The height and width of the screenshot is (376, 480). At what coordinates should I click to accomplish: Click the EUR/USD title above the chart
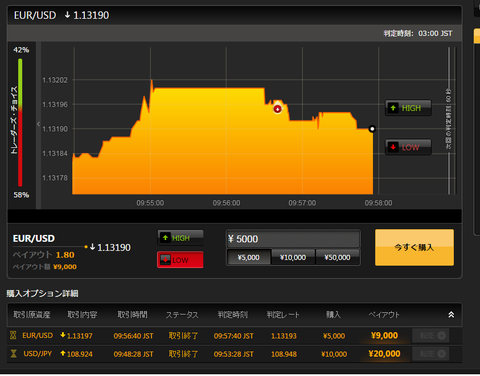click(x=35, y=15)
